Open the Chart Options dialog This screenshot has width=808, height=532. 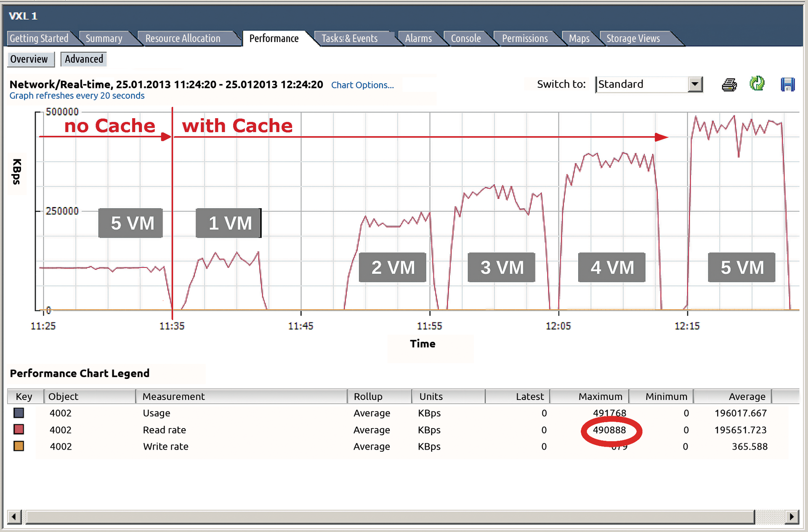(x=362, y=85)
